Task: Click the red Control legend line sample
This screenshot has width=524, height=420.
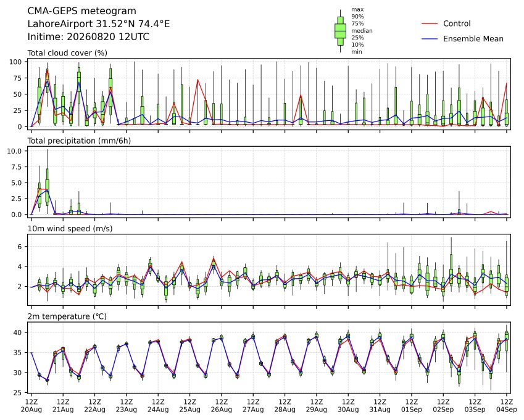Action: pyautogui.click(x=430, y=23)
